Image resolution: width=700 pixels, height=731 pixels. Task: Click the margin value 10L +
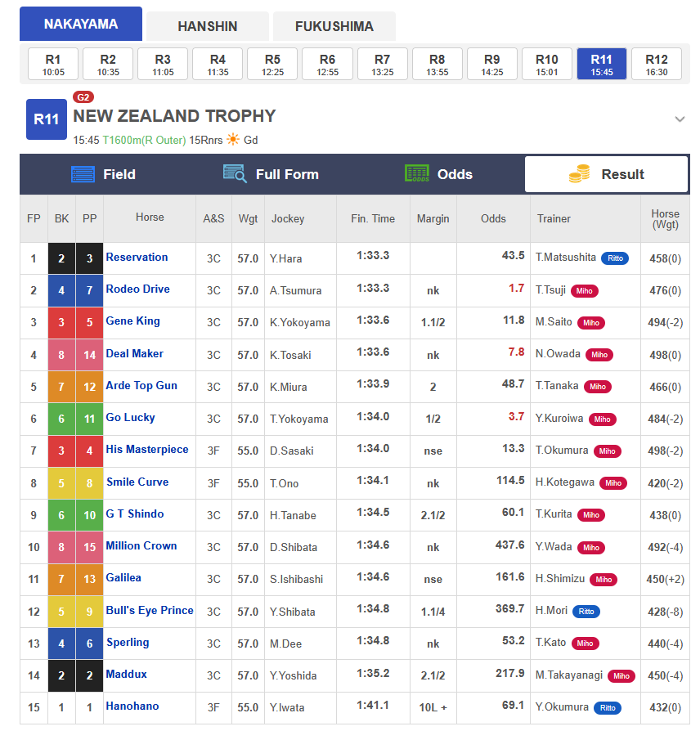pyautogui.click(x=433, y=707)
